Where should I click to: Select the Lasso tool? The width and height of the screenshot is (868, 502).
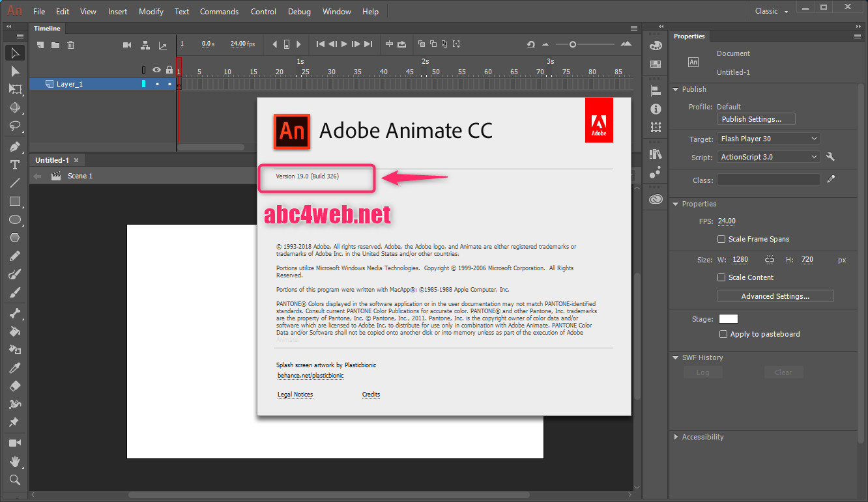pos(14,126)
